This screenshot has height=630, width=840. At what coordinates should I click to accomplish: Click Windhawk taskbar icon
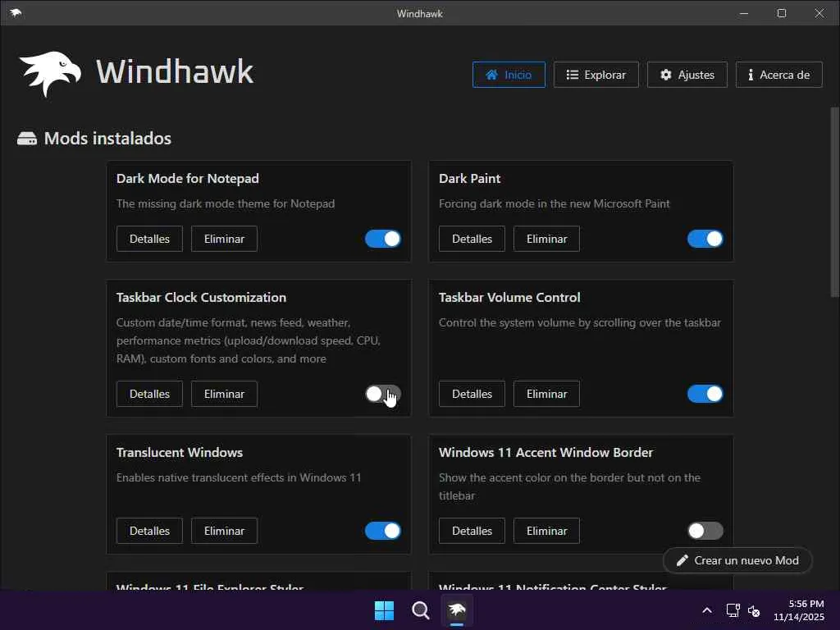458,610
